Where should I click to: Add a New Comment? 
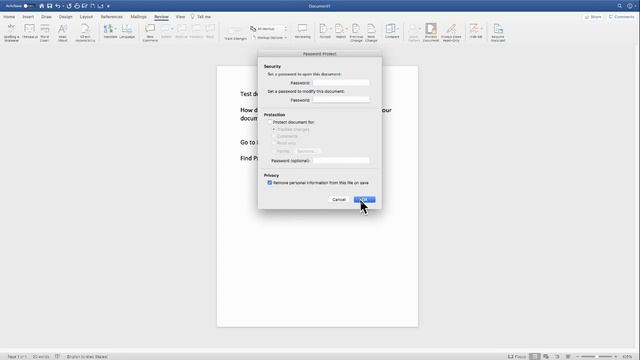click(x=150, y=33)
